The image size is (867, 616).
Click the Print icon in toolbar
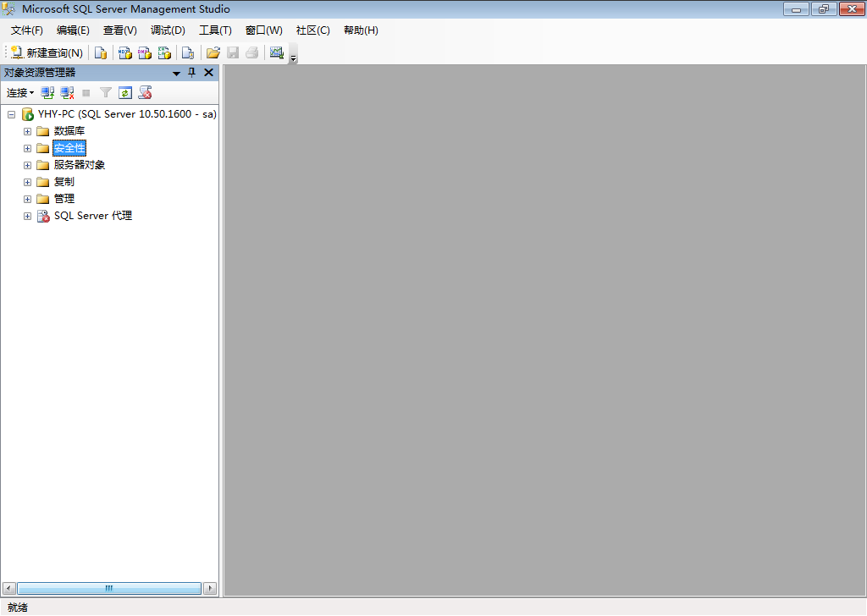(x=252, y=53)
